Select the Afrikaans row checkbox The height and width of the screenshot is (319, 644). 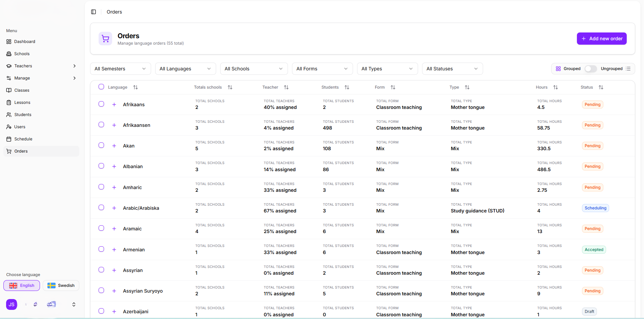[x=101, y=104]
